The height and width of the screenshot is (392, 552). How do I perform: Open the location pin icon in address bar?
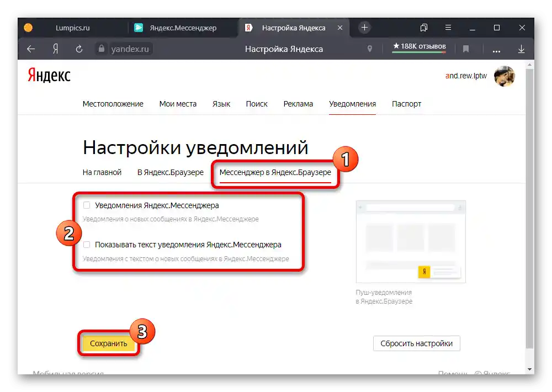click(x=370, y=49)
